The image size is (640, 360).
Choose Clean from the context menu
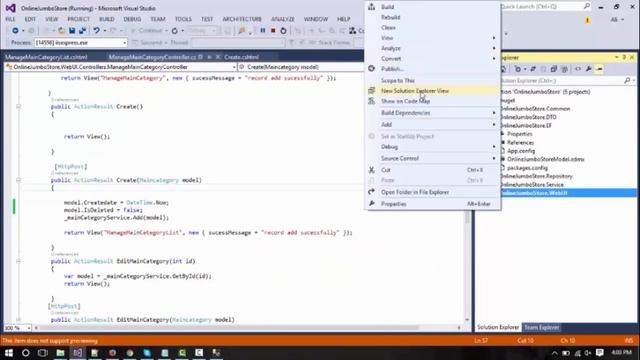click(x=434, y=27)
